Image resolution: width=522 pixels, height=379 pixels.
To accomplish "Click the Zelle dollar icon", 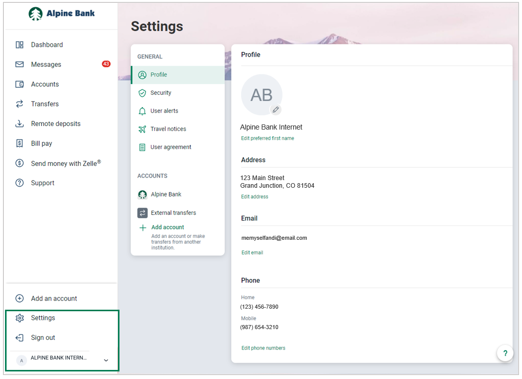I will [20, 163].
